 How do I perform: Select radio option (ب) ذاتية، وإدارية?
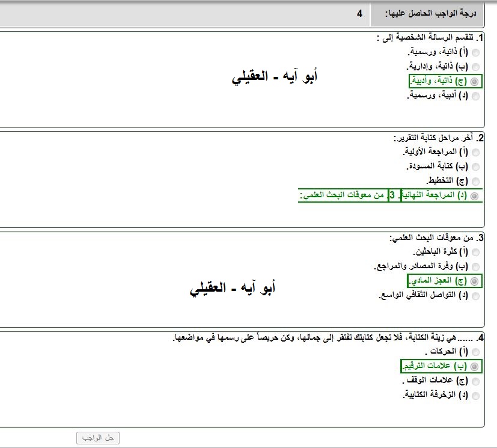point(475,67)
